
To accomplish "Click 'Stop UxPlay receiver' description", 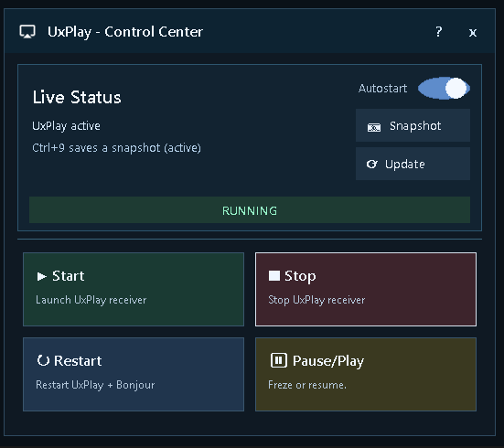I will (316, 300).
